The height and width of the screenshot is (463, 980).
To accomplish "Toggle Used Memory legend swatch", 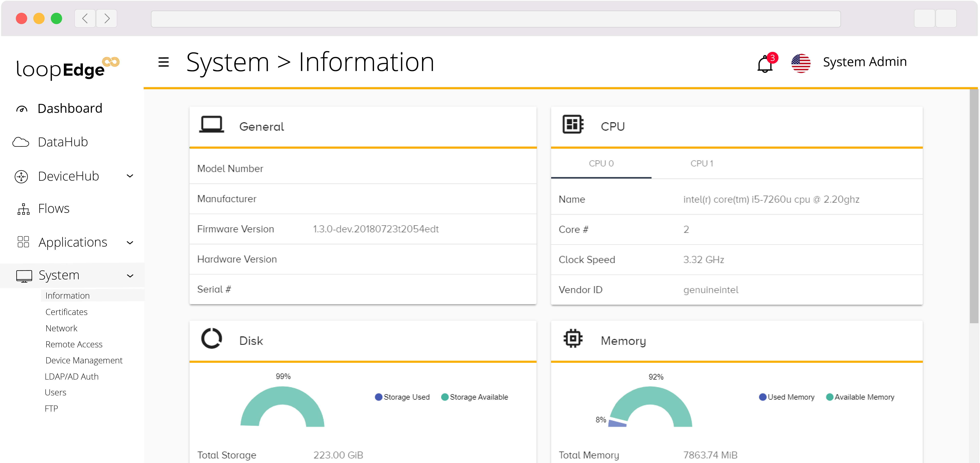I will click(x=763, y=397).
